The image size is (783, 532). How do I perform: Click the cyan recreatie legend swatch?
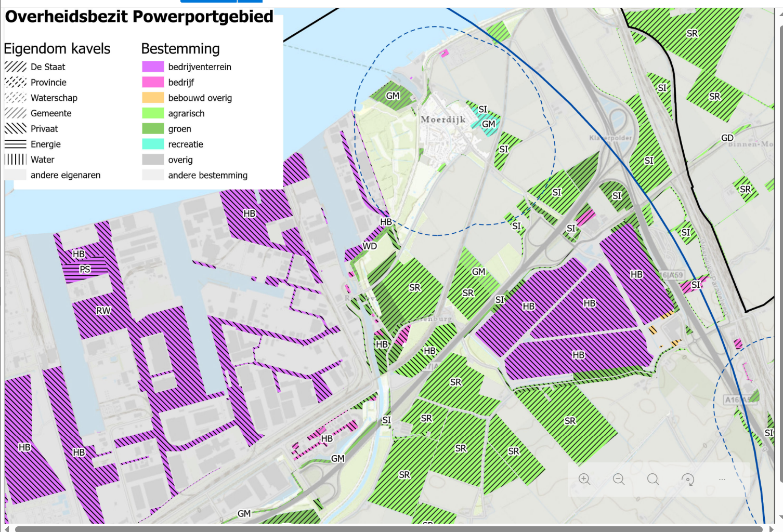pos(153,144)
